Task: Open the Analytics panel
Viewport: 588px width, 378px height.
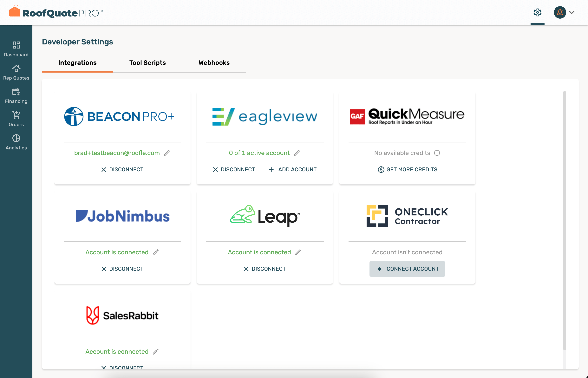Action: tap(16, 142)
